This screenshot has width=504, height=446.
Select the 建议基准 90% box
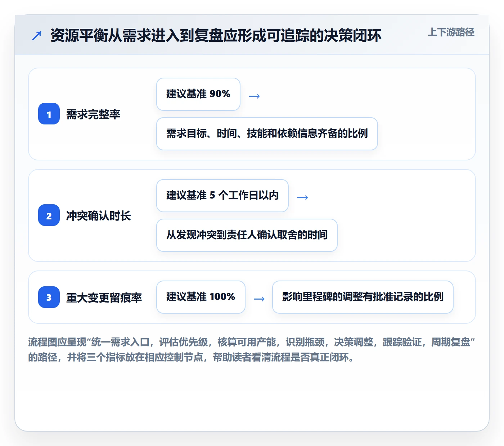(198, 94)
